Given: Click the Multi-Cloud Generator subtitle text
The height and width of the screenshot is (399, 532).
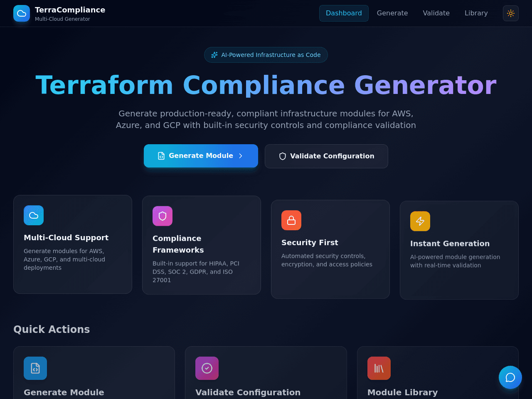Looking at the screenshot, I should tap(62, 19).
